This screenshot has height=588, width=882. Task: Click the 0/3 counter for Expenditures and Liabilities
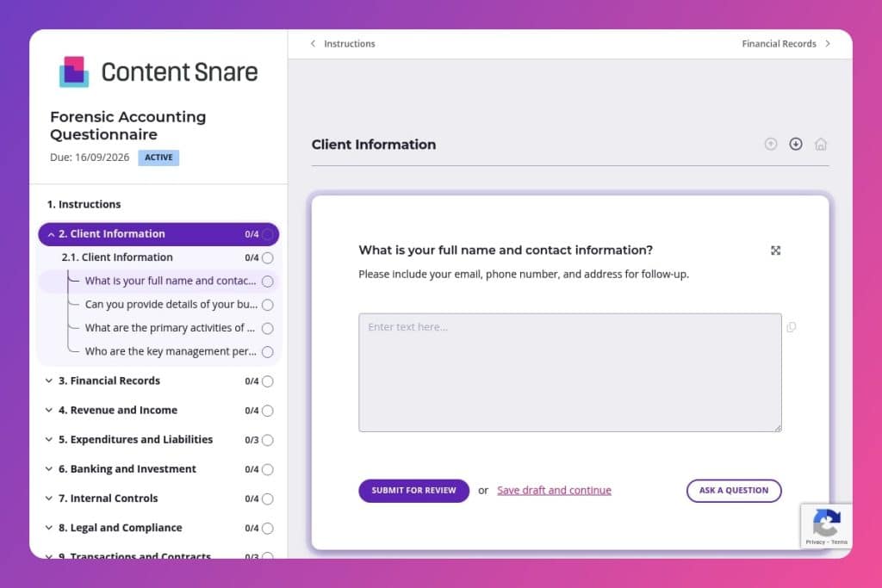[252, 440]
